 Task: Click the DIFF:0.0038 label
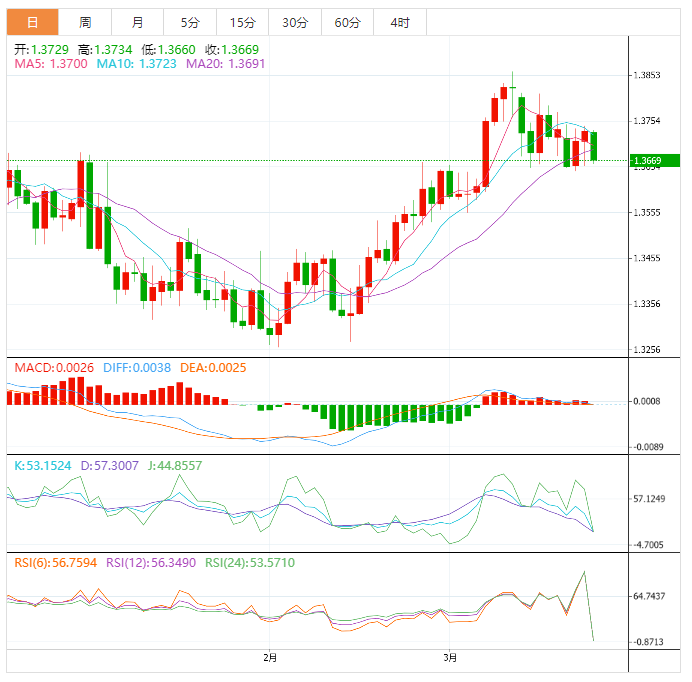tap(138, 368)
